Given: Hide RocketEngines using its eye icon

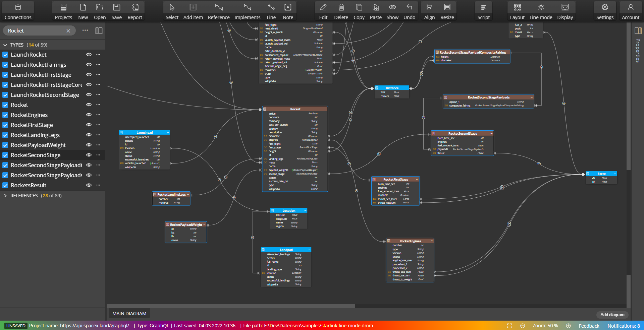Looking at the screenshot, I should click(89, 115).
